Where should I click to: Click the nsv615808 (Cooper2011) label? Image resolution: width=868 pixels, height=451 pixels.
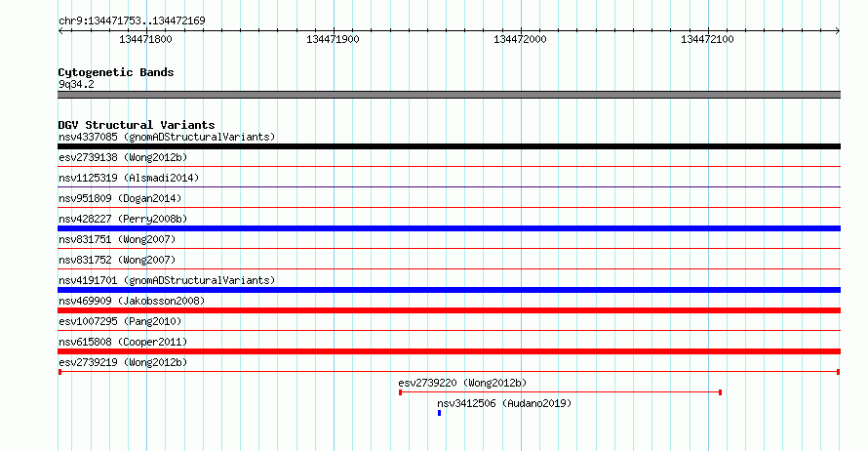[x=123, y=342]
